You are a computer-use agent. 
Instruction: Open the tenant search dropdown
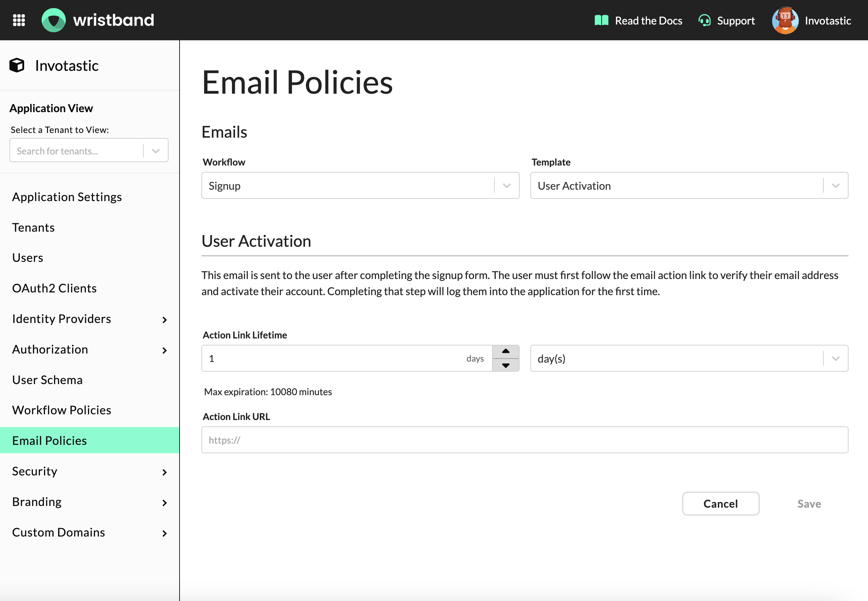(x=155, y=151)
